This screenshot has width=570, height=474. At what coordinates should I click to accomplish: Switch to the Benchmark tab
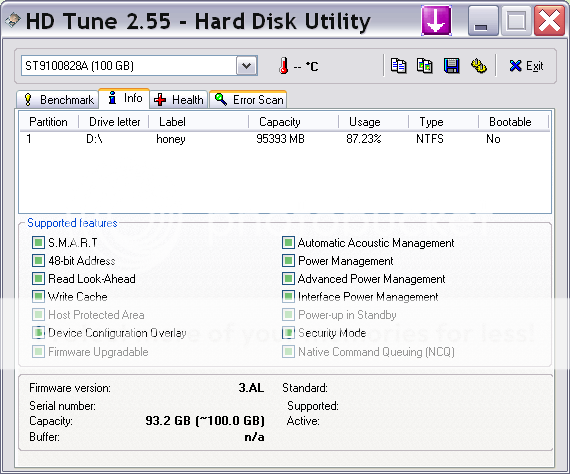[x=58, y=100]
